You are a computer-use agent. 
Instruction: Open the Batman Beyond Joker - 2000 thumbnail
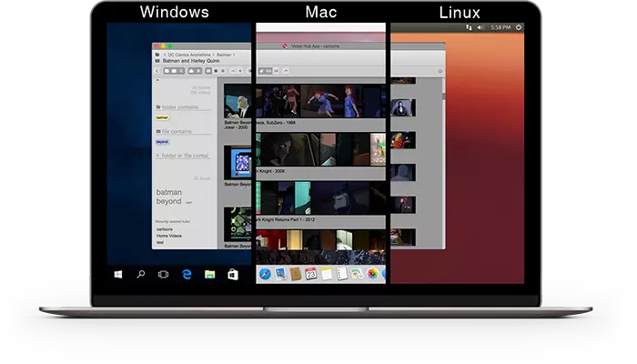click(238, 101)
